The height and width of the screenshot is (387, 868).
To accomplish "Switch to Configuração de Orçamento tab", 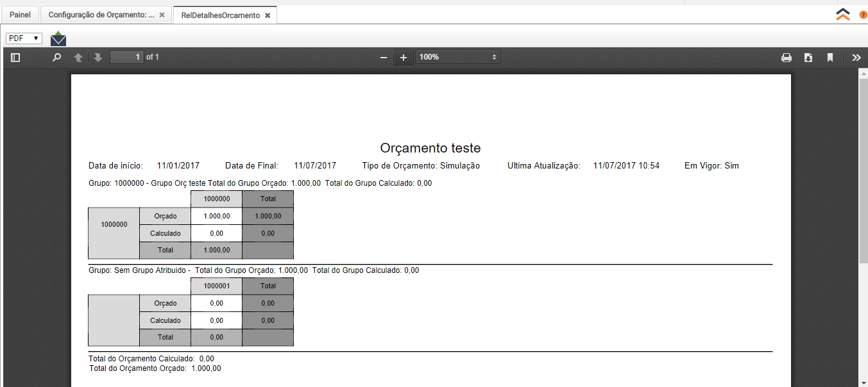I will tap(101, 15).
